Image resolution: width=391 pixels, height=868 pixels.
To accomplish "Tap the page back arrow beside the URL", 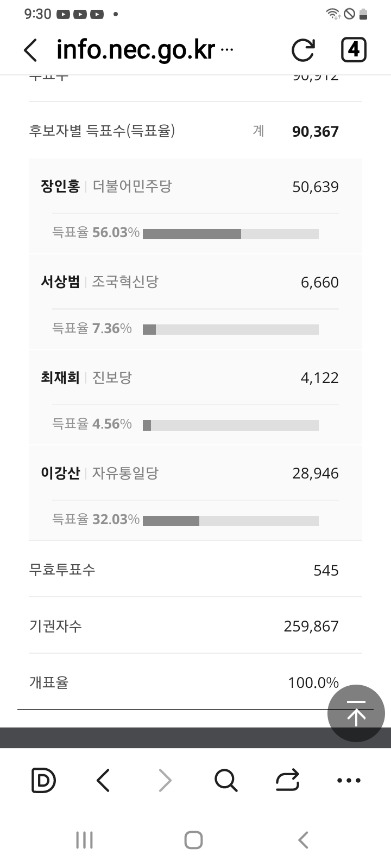I will (31, 50).
